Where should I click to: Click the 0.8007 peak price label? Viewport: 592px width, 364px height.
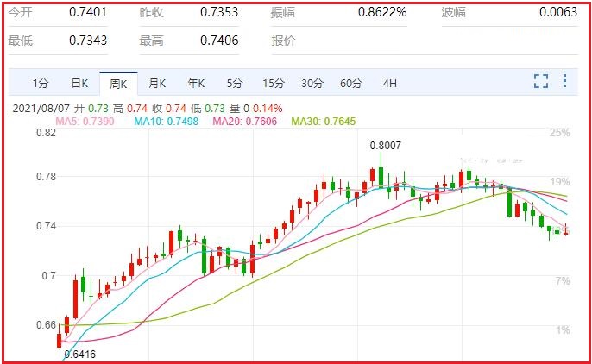386,146
